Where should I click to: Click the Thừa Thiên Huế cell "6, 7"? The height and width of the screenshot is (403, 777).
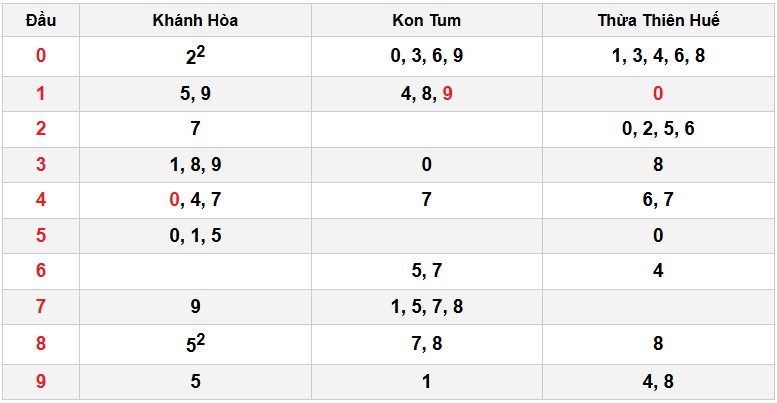pyautogui.click(x=658, y=200)
